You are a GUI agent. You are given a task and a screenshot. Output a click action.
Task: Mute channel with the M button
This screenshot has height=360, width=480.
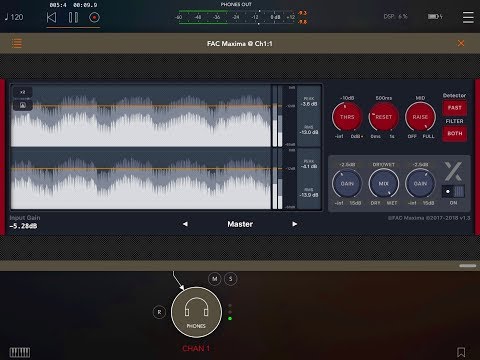point(215,279)
